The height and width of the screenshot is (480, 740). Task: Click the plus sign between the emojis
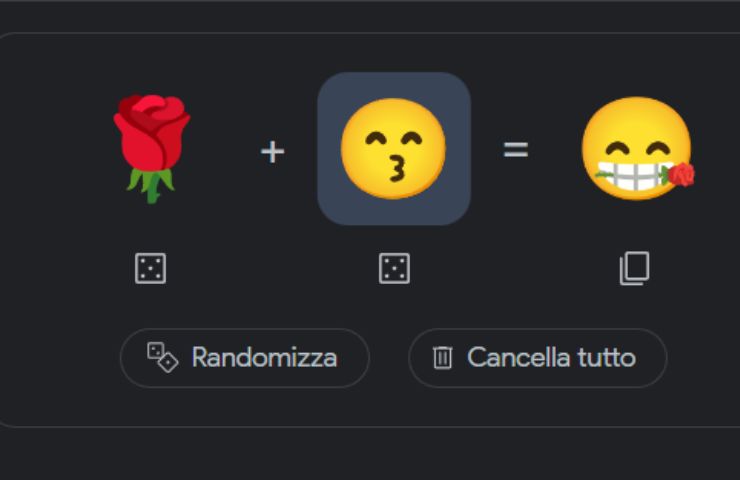[272, 152]
